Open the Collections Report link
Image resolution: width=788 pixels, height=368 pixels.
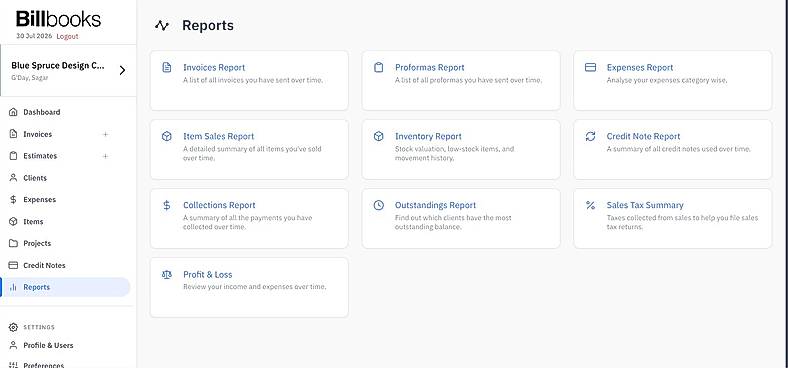(219, 205)
